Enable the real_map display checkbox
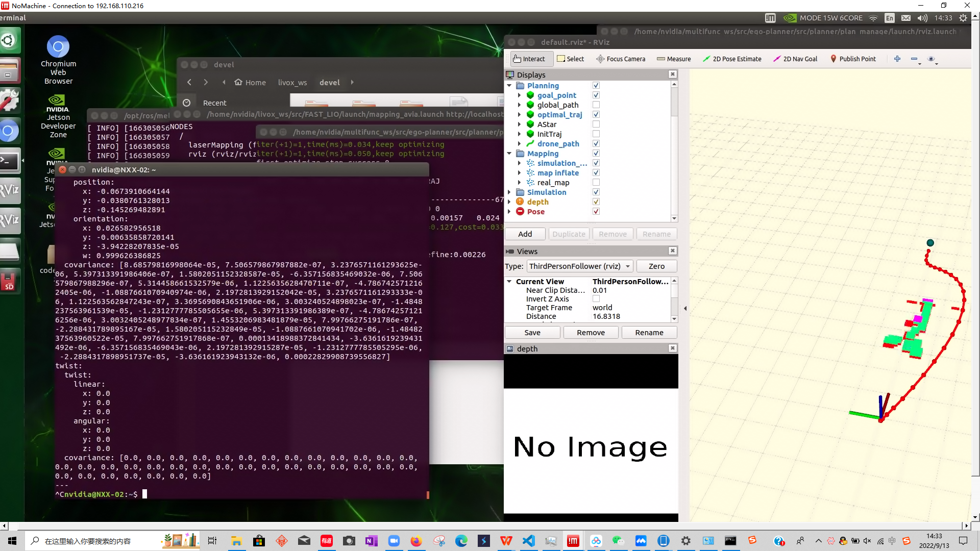The width and height of the screenshot is (980, 551). point(596,183)
